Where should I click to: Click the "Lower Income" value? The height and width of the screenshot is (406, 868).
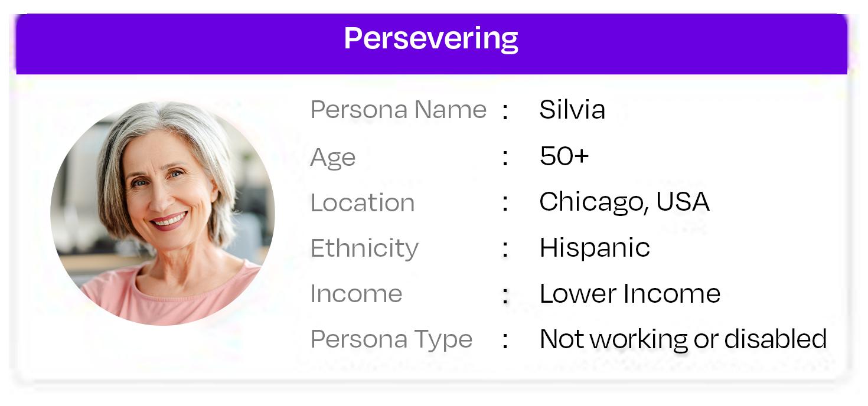[x=630, y=293]
